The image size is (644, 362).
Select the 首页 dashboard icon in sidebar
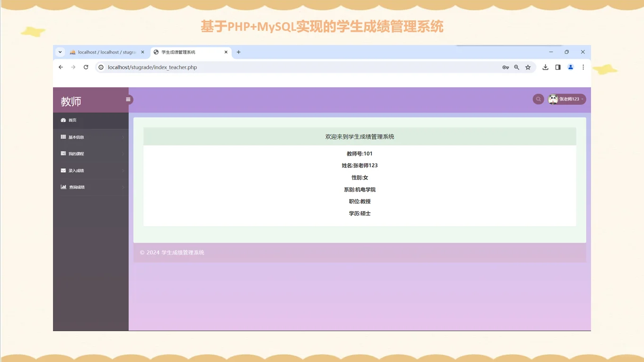coord(63,120)
